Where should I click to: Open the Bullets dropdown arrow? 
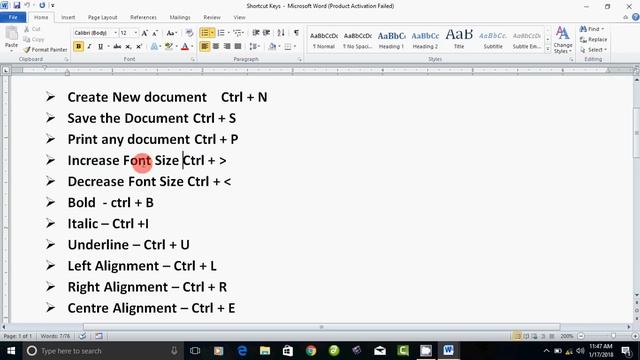point(212,33)
